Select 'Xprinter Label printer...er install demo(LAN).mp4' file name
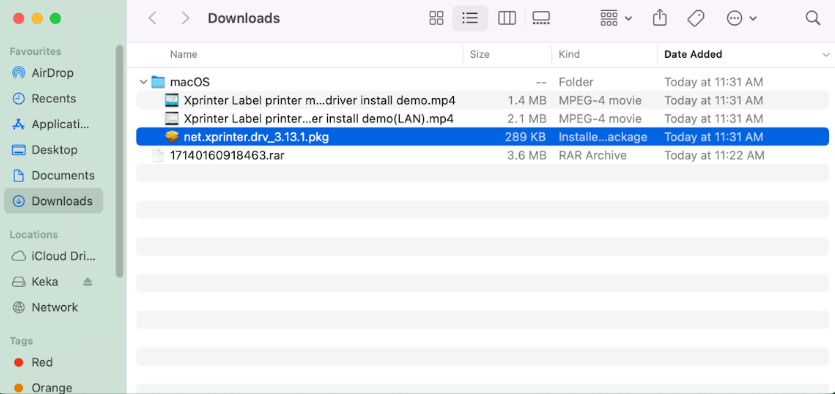The image size is (835, 394). tap(318, 118)
